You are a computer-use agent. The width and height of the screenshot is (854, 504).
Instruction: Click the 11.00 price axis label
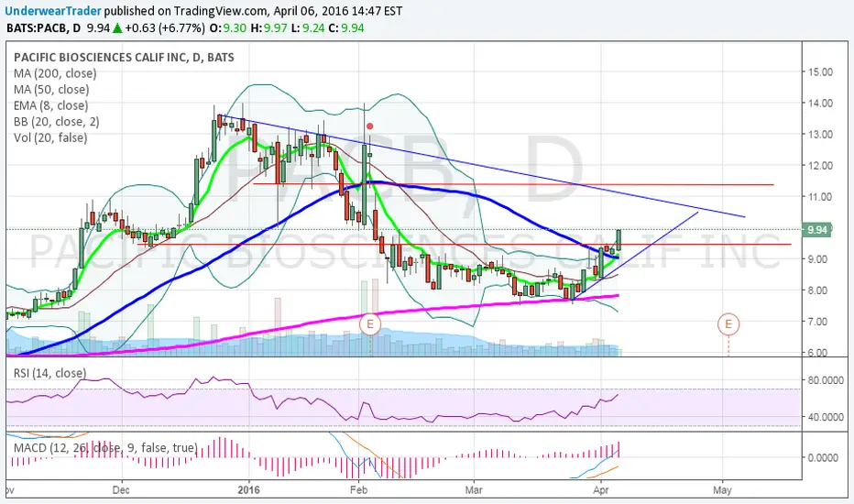820,197
